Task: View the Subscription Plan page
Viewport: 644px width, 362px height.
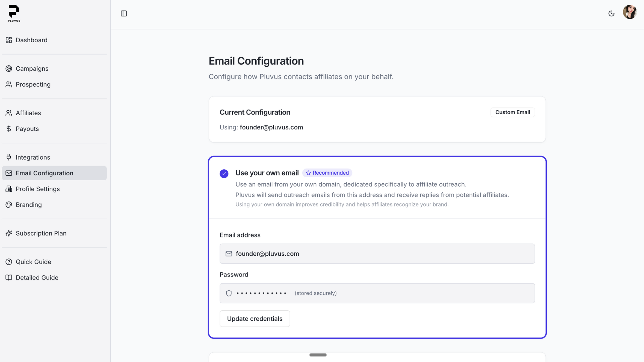Action: [54, 233]
